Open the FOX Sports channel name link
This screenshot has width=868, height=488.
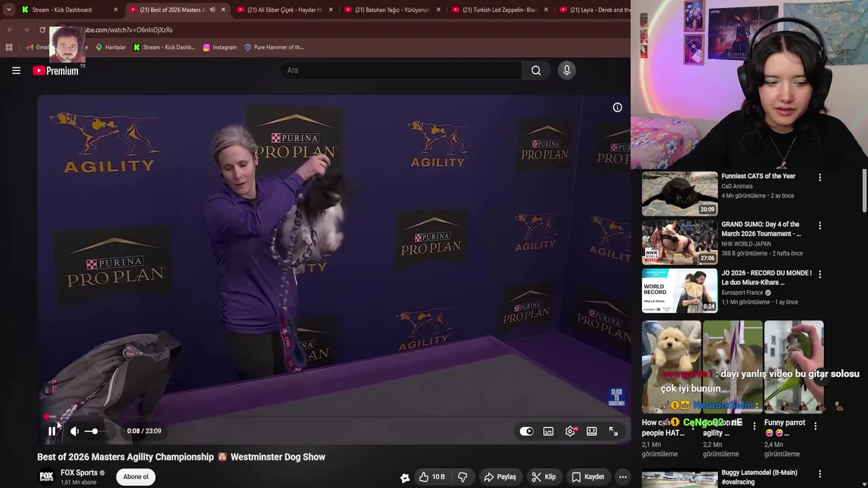pos(79,473)
